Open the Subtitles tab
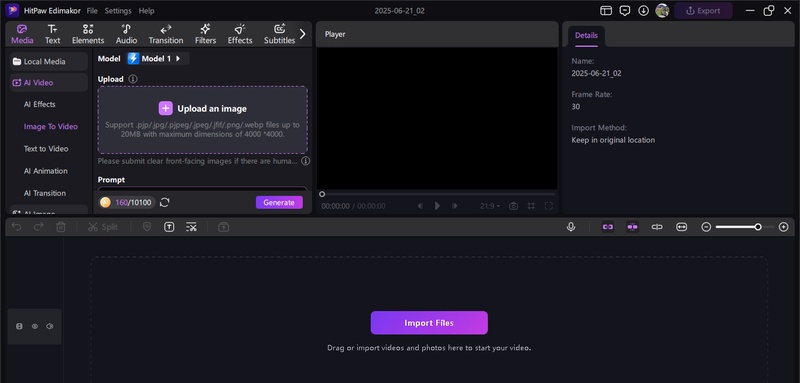This screenshot has width=800, height=383. [279, 34]
